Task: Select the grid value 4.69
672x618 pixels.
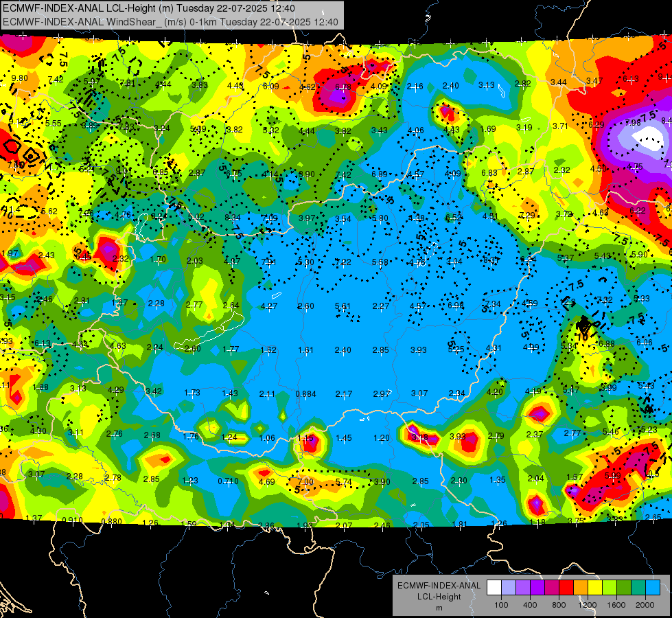Action: click(266, 482)
